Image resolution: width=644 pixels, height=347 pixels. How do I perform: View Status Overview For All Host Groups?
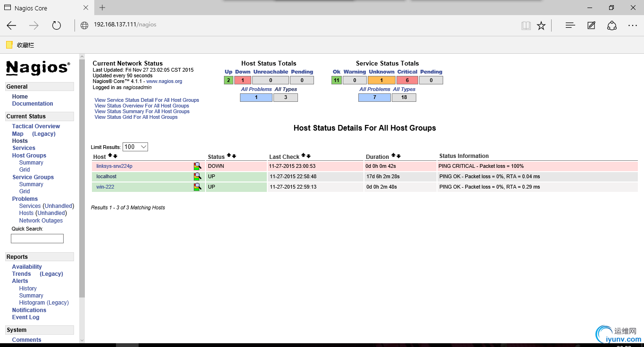click(142, 106)
